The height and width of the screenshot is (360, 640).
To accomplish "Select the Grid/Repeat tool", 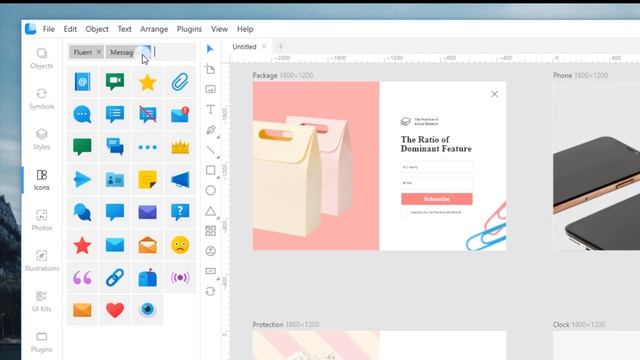I will click(210, 231).
